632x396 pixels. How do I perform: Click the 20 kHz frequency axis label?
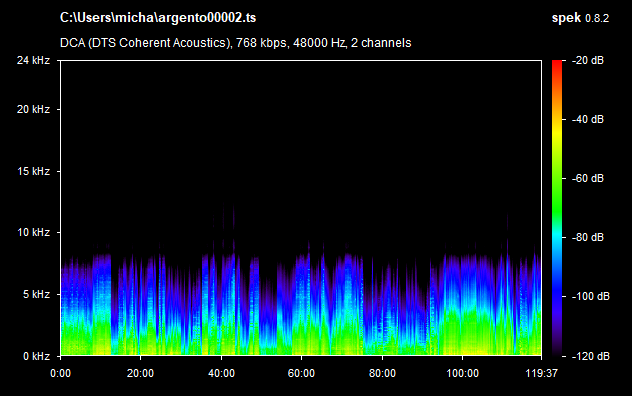tap(33, 109)
